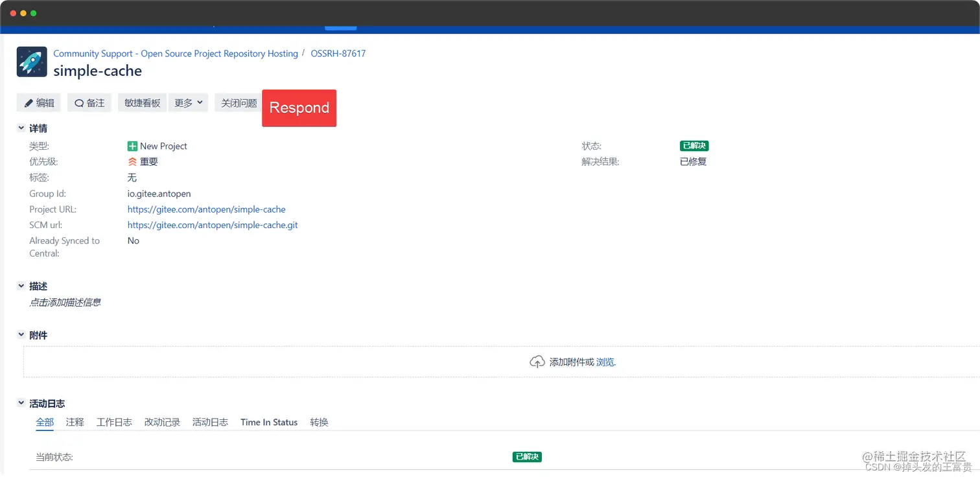Click the 关闭问题 close issue button
The image size is (980, 477).
(239, 103)
